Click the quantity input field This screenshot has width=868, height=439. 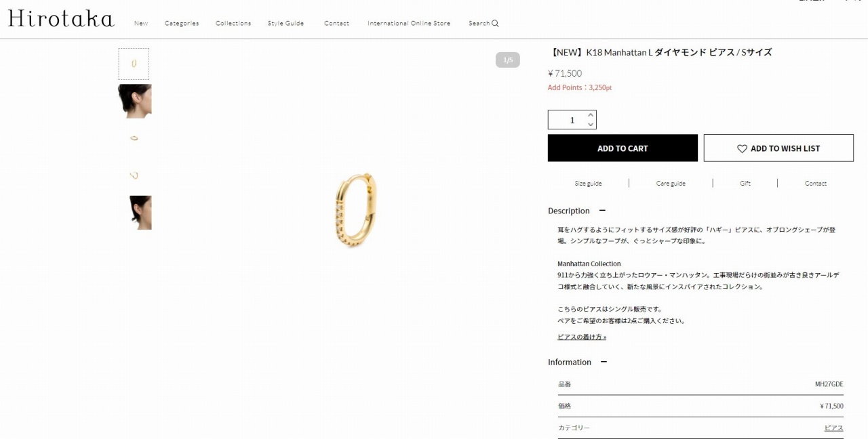pos(567,120)
